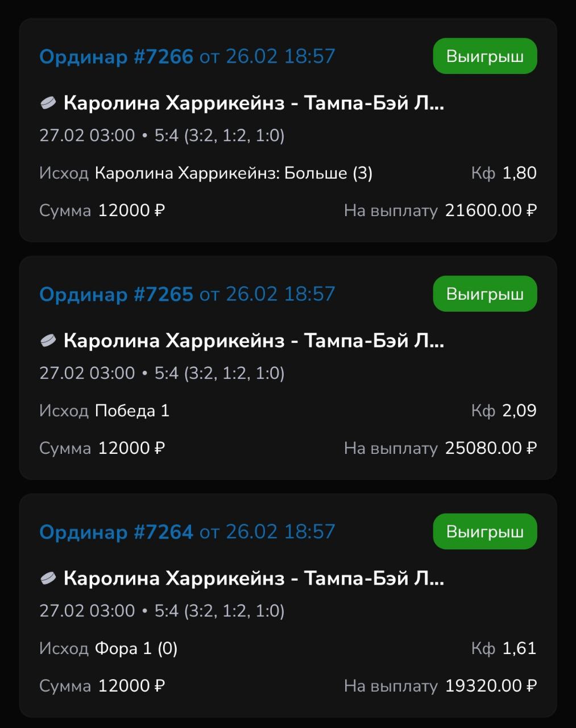
Task: Click the payout amount 21600.00 ₽
Action: 491,210
